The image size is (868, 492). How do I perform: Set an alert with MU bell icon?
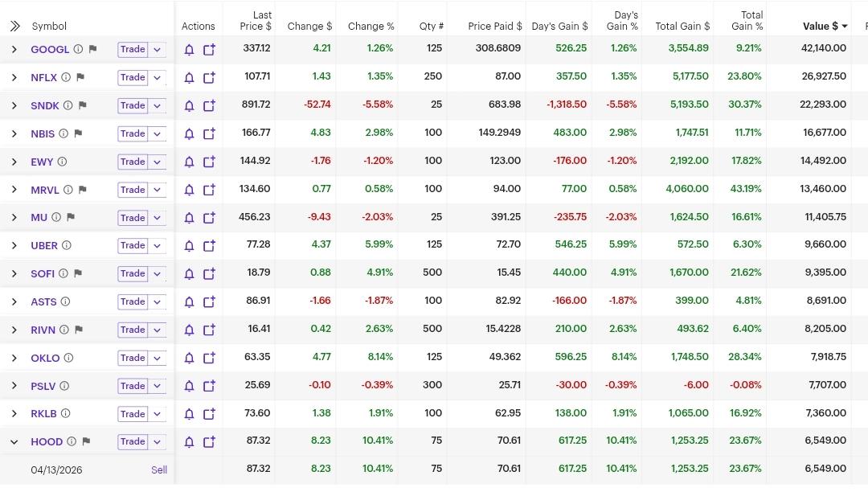(x=190, y=218)
